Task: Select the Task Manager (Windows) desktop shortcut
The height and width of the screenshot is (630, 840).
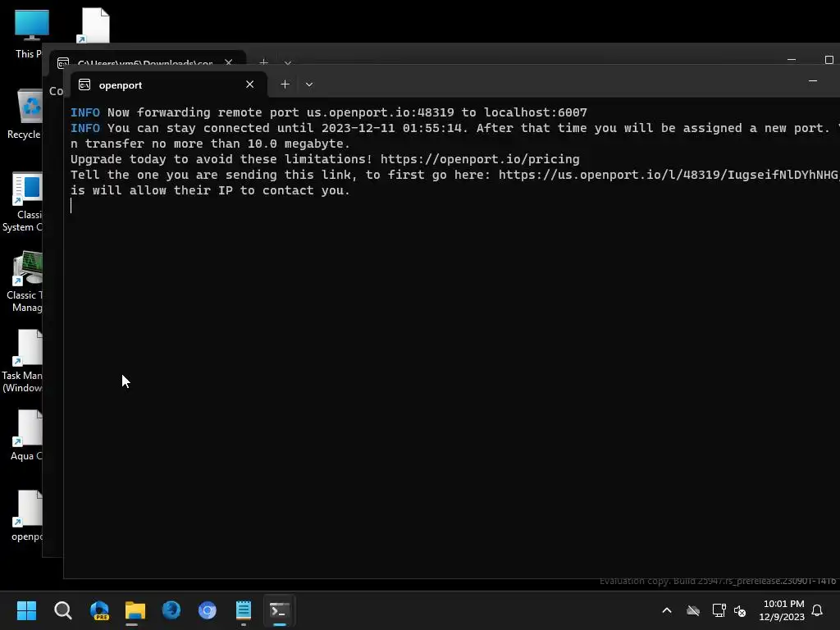Action: coord(22,363)
